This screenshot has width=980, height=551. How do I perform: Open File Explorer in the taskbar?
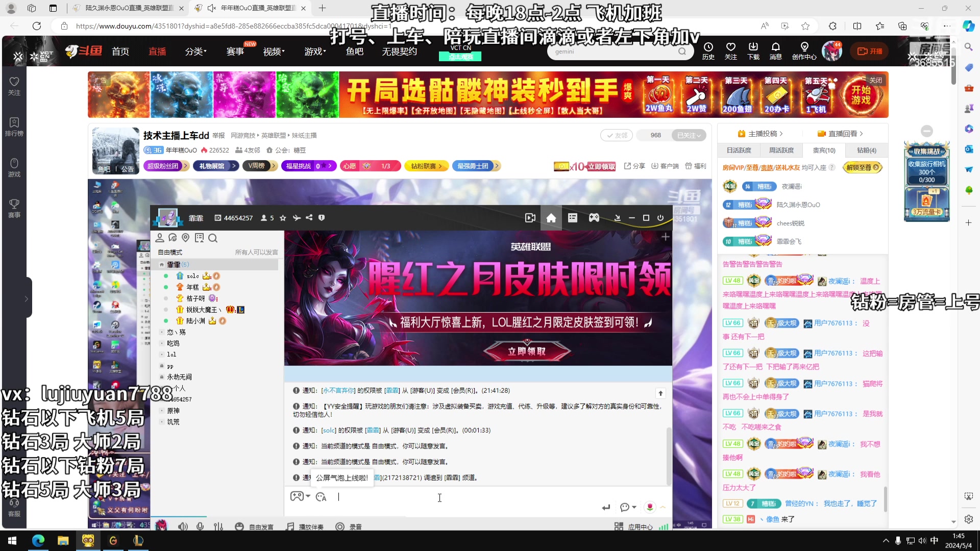tap(63, 540)
